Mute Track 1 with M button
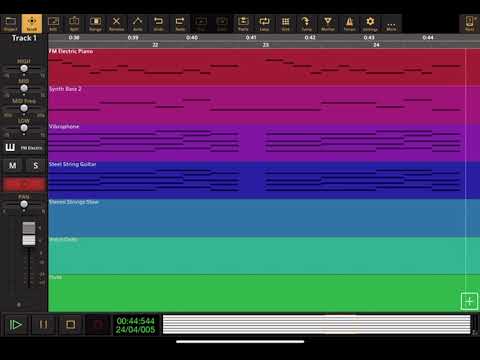This screenshot has width=480, height=360. (x=12, y=165)
